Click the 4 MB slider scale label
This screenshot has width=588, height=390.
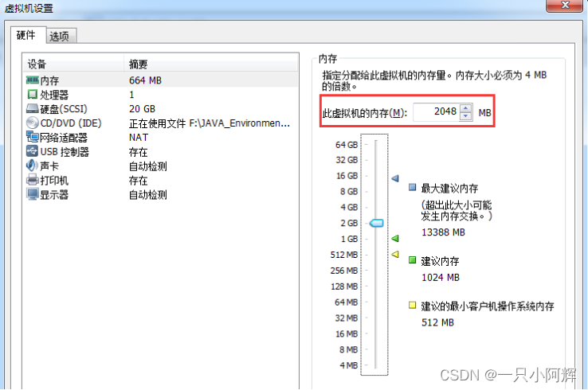(x=349, y=365)
